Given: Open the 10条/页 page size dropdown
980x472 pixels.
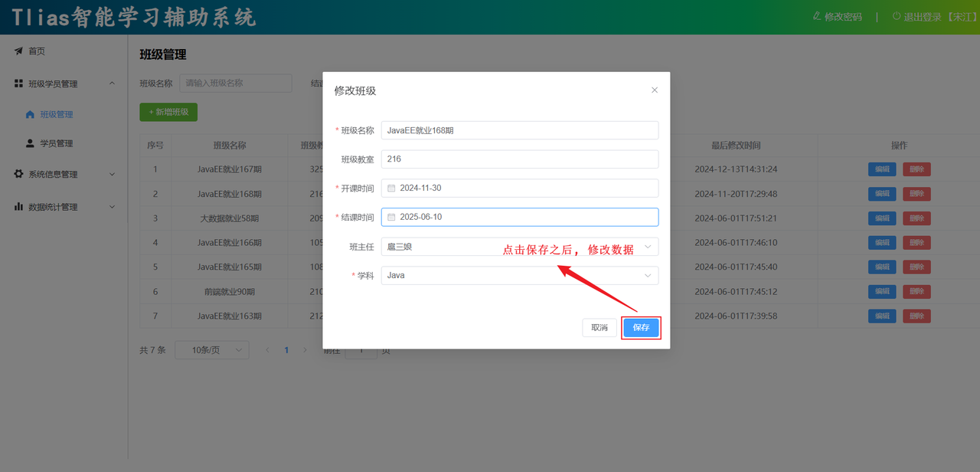Looking at the screenshot, I should pos(211,350).
